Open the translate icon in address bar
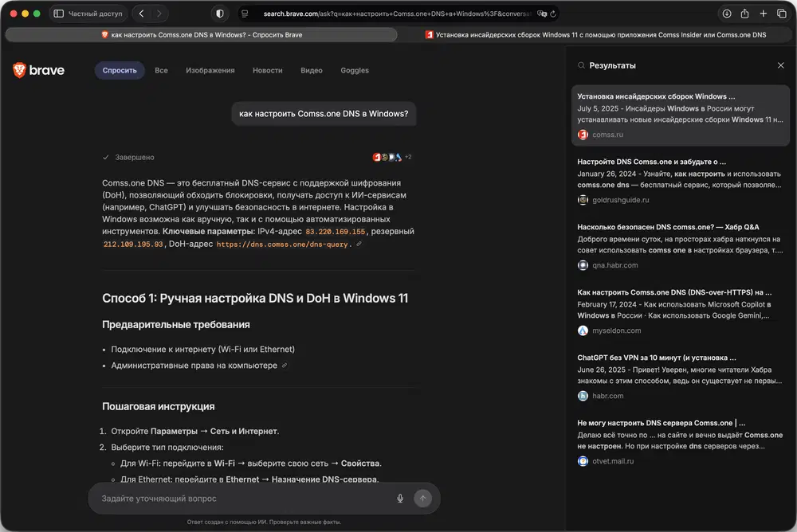 pyautogui.click(x=542, y=14)
